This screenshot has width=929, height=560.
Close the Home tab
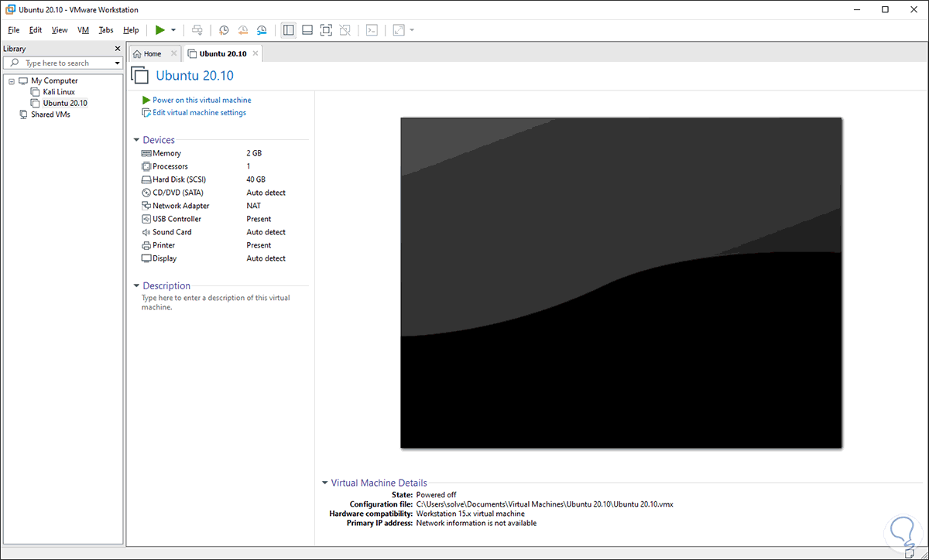173,53
